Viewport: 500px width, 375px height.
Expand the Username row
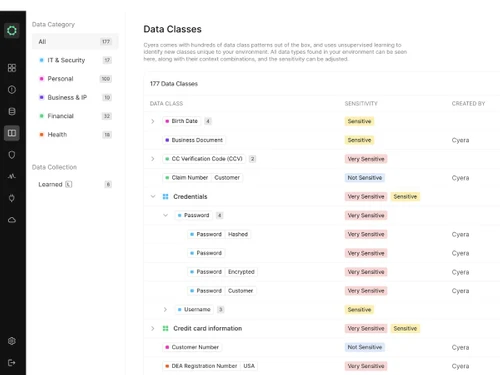point(165,310)
